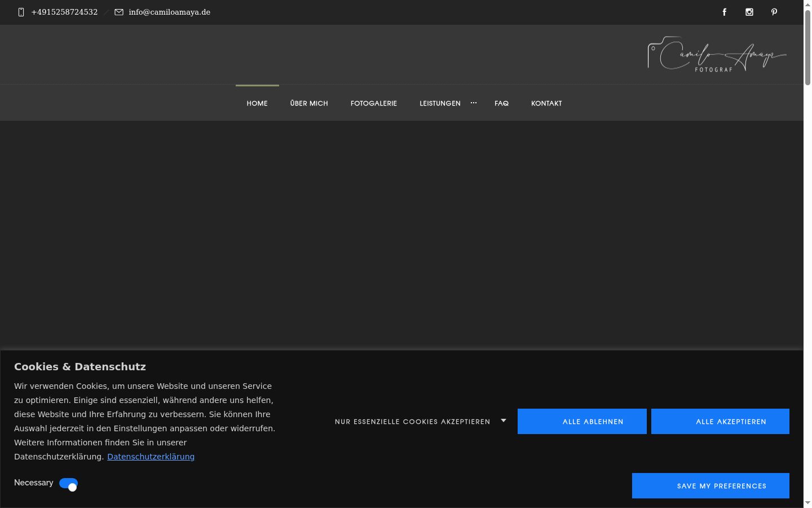
Task: Click the Alle Akzeptieren button
Action: coord(720,422)
